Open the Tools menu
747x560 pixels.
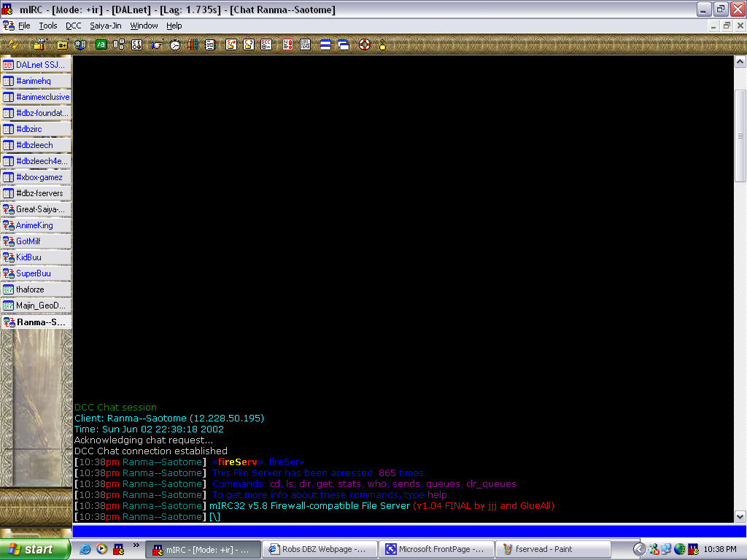[48, 26]
